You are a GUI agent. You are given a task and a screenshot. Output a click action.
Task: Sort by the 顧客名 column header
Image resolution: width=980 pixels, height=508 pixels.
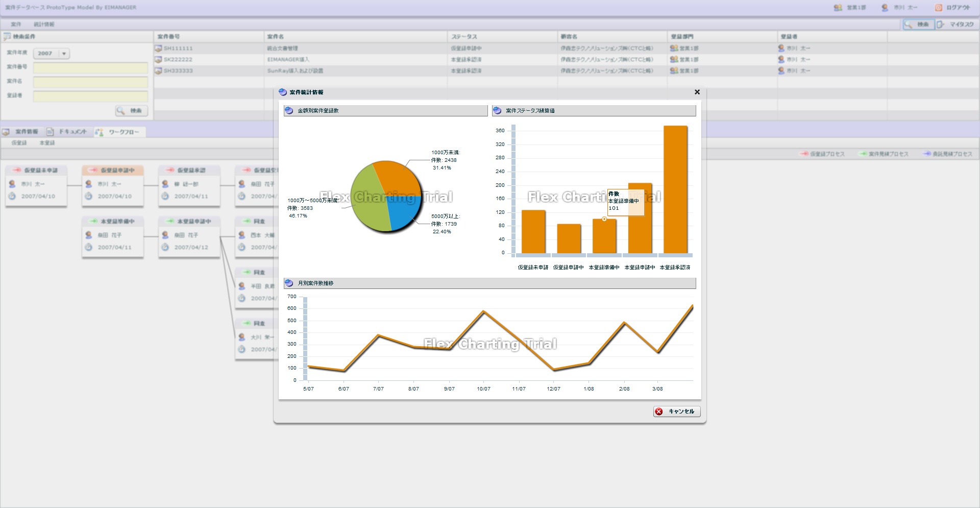click(x=612, y=36)
